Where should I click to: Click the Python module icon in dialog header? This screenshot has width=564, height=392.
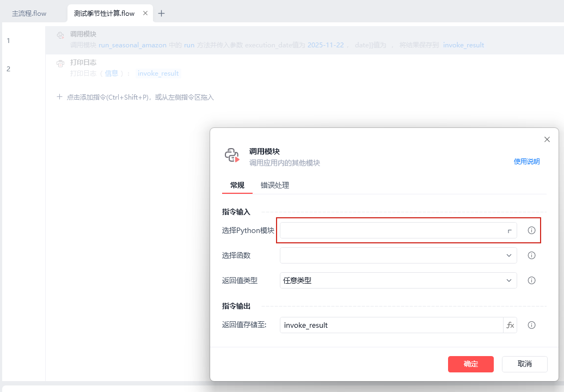(x=232, y=155)
